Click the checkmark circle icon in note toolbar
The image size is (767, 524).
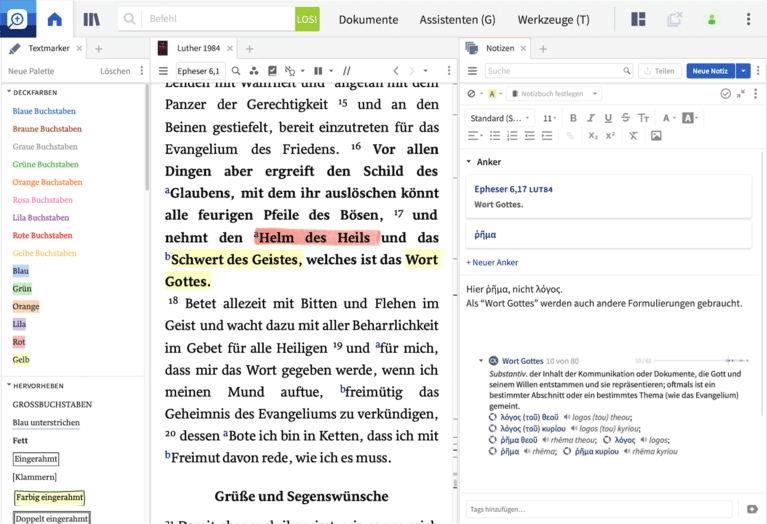[725, 93]
